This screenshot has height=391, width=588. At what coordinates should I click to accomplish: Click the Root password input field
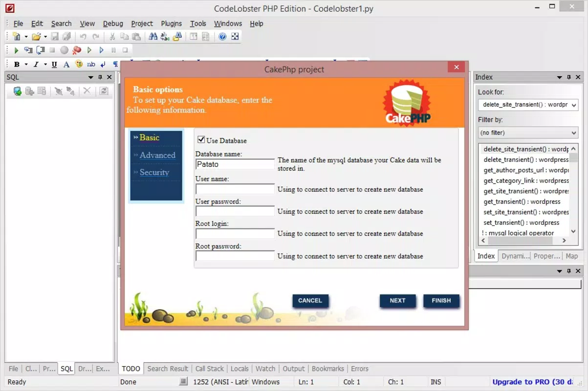coord(235,256)
